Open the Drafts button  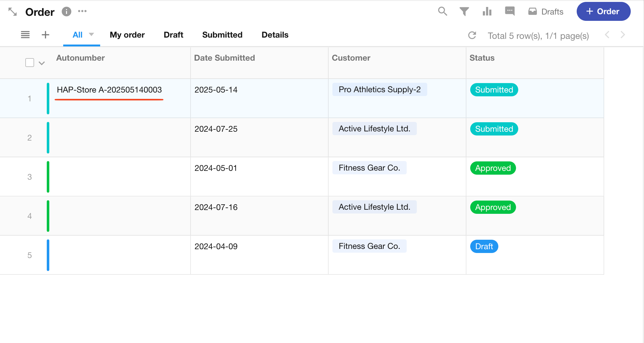[546, 12]
